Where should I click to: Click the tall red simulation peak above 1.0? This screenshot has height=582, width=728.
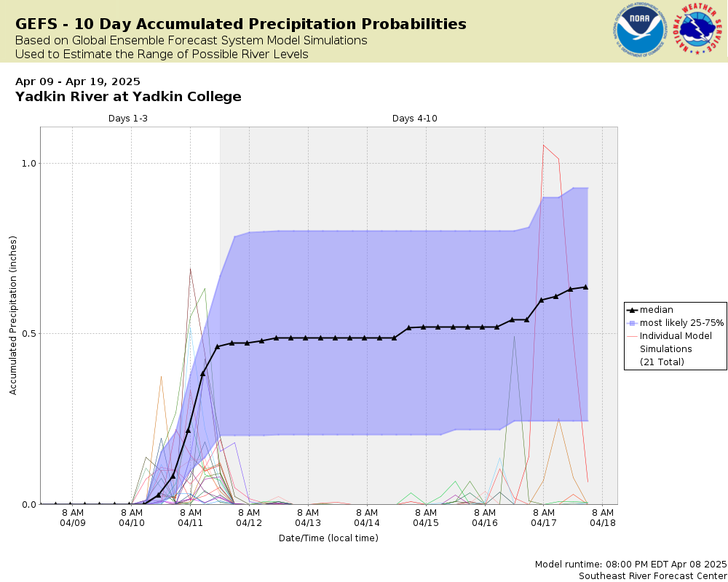[544, 145]
